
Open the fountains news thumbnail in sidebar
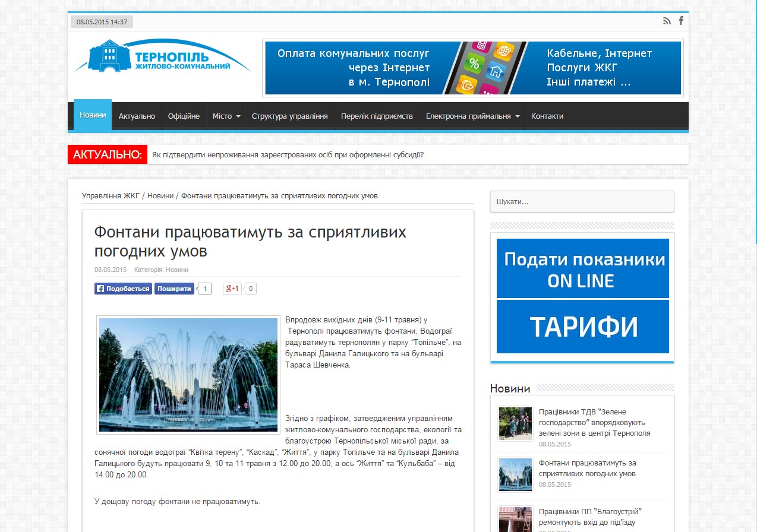point(515,474)
